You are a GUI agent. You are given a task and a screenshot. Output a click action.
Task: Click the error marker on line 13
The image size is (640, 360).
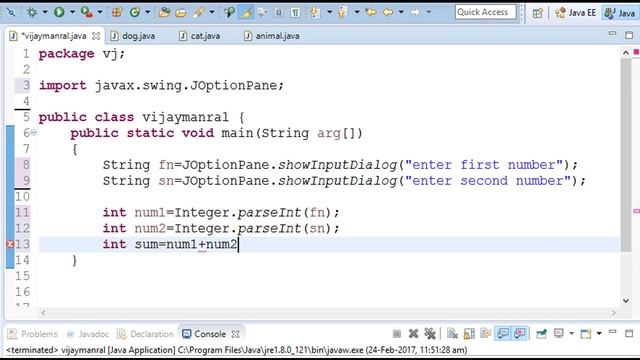(x=10, y=244)
